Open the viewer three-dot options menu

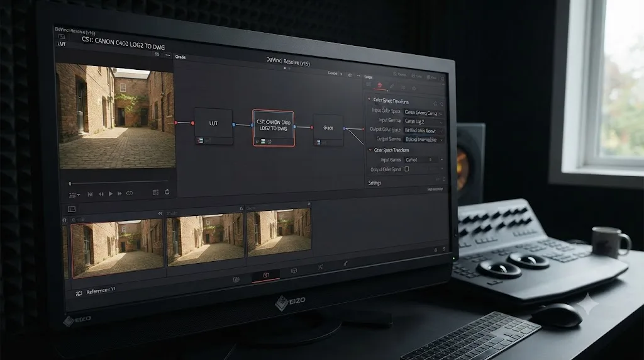(x=167, y=55)
